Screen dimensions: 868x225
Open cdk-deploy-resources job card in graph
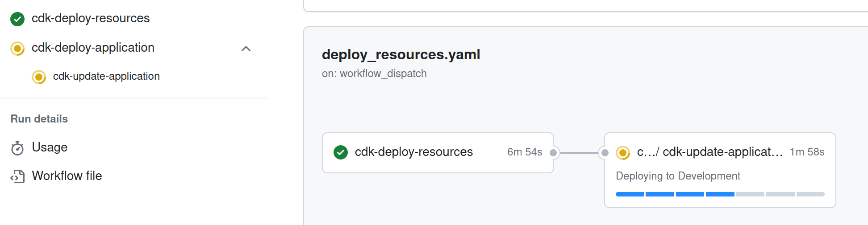(438, 153)
